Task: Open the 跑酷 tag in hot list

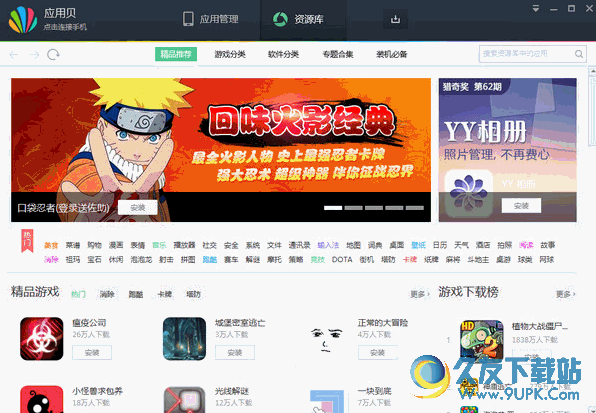Action: [209, 260]
